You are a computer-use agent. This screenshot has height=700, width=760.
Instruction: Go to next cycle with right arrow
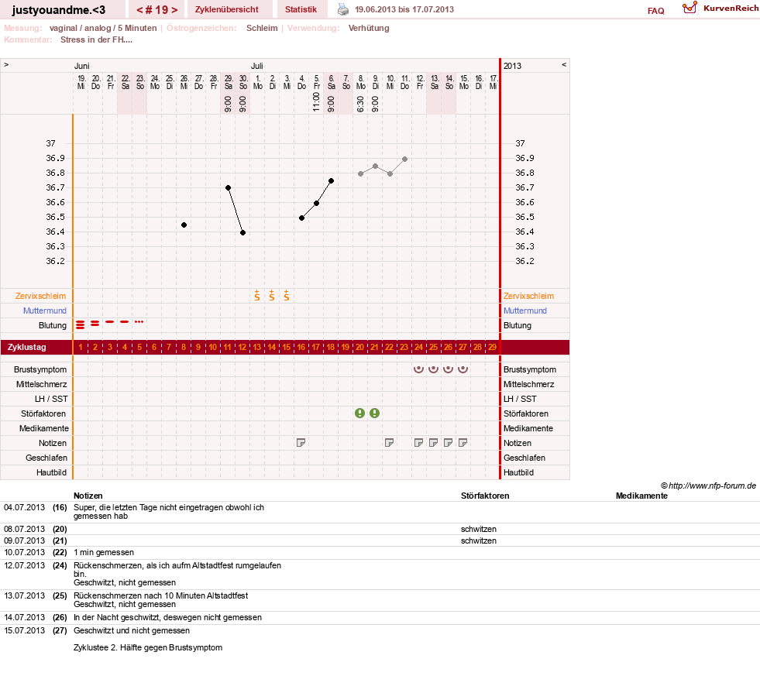click(x=174, y=10)
